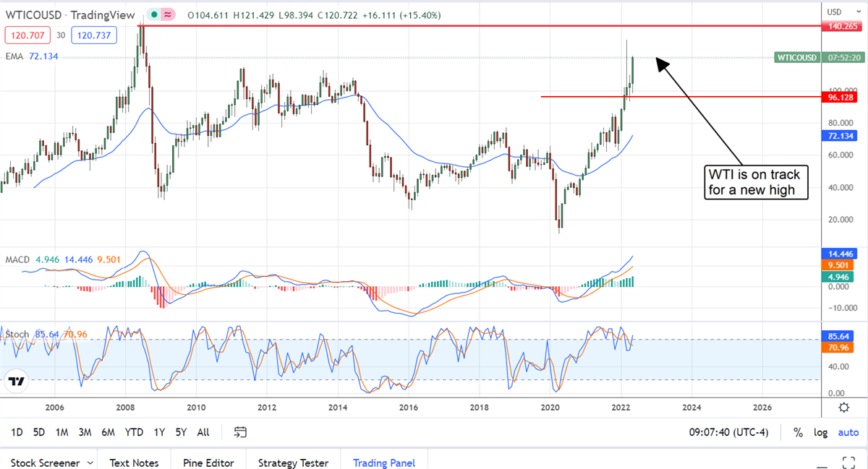
Task: Open chart settings gear icon
Action: click(x=843, y=408)
